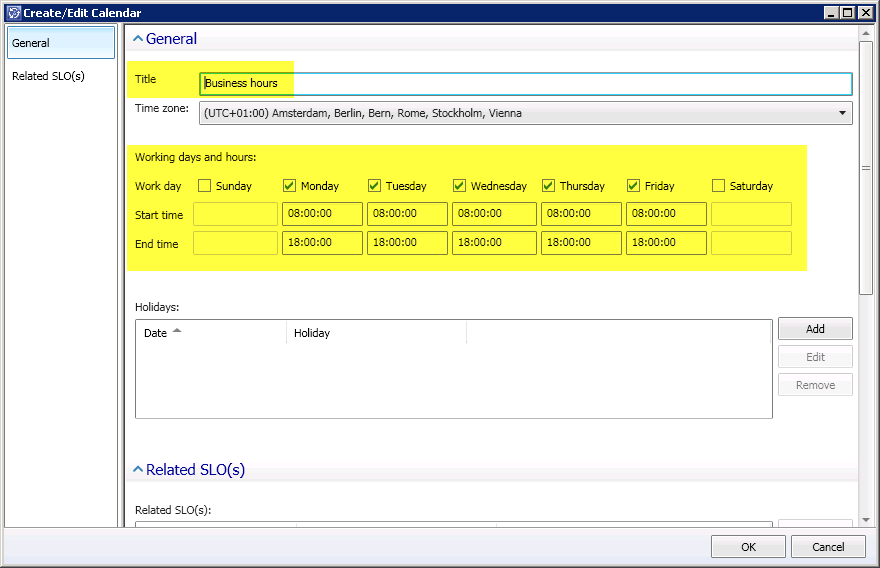Cancel the calendar dialog
This screenshot has height=568, width=880.
[828, 547]
